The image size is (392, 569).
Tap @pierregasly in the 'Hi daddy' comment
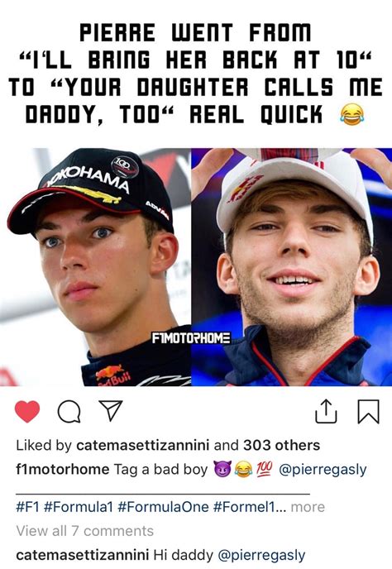261,555
